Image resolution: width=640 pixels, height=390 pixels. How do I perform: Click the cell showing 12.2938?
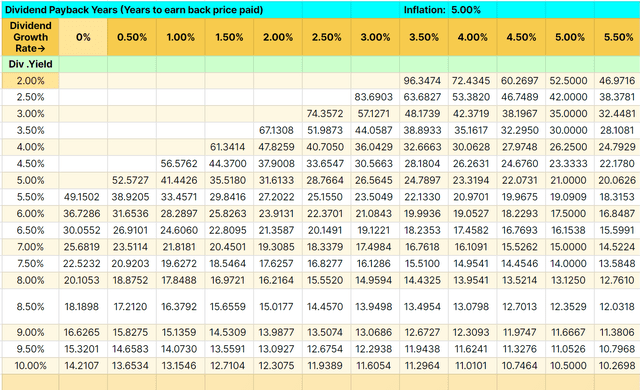[x=376, y=349]
